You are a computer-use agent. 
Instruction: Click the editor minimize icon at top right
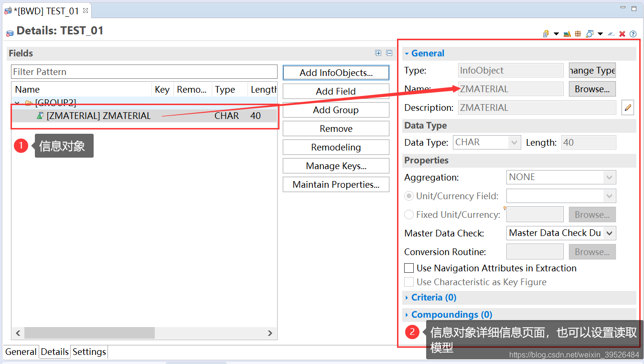tap(623, 8)
